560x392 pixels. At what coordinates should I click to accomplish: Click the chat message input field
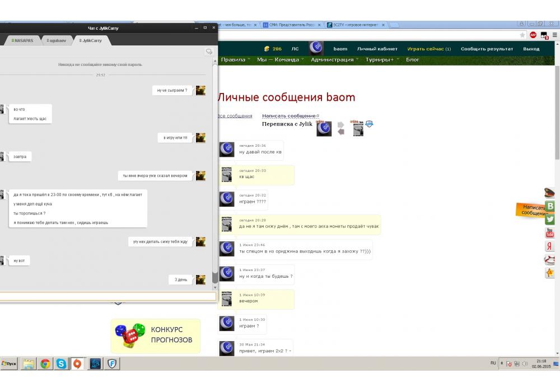coord(106,296)
